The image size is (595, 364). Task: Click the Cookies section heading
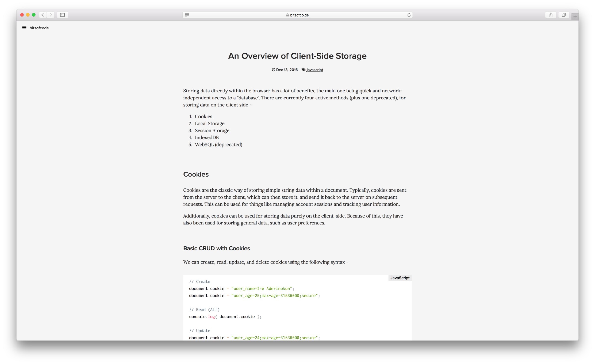(196, 174)
